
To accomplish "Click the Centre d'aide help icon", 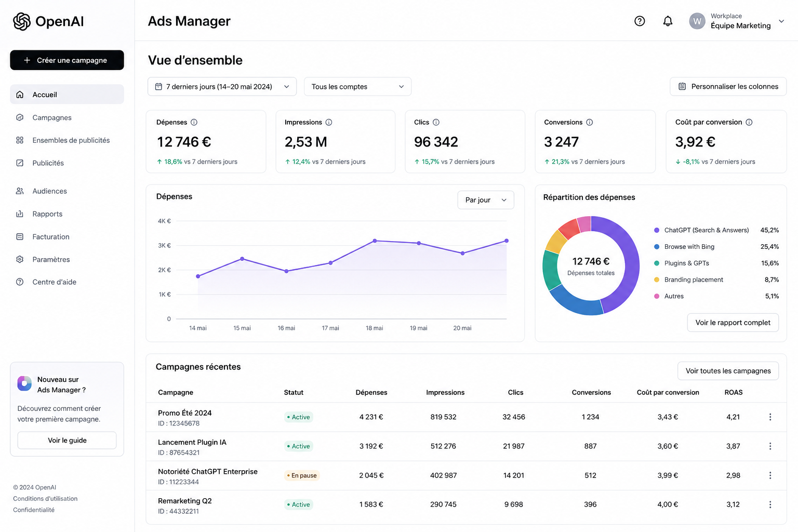I will click(x=20, y=282).
